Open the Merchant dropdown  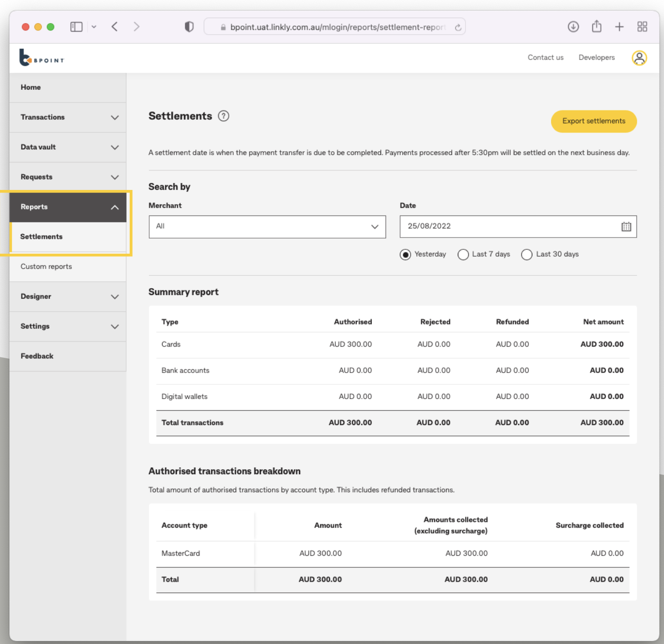coord(267,227)
